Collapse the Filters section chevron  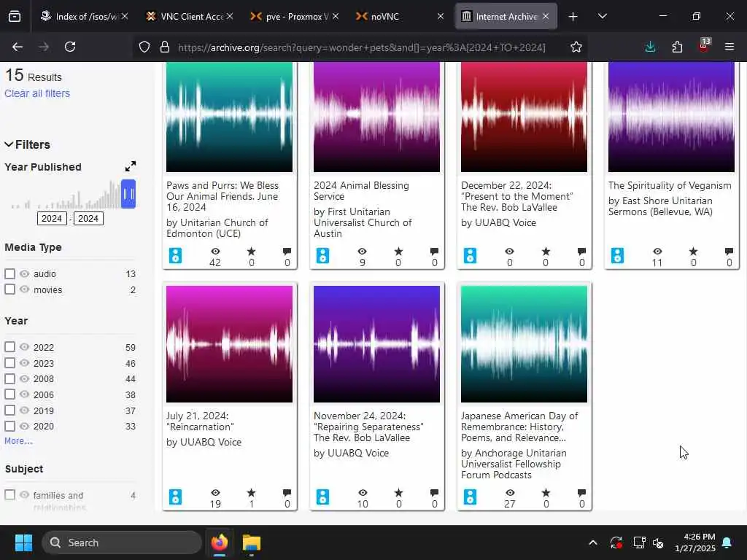[x=9, y=144]
